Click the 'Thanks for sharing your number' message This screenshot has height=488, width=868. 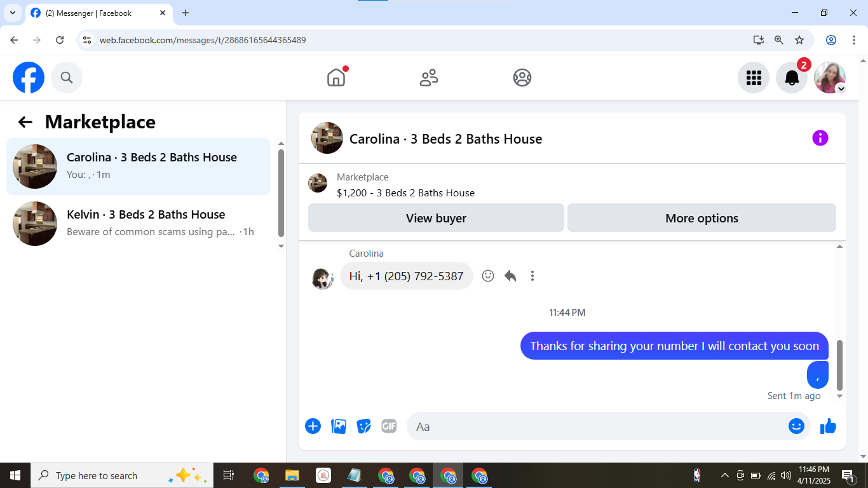(674, 346)
